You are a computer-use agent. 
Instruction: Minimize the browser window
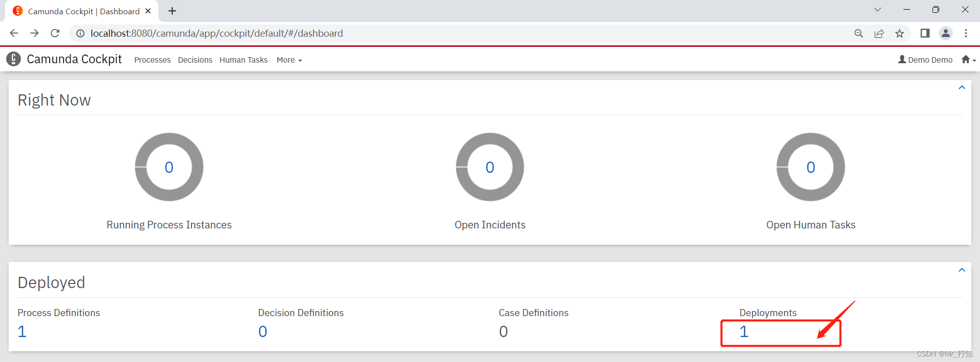[x=906, y=10]
